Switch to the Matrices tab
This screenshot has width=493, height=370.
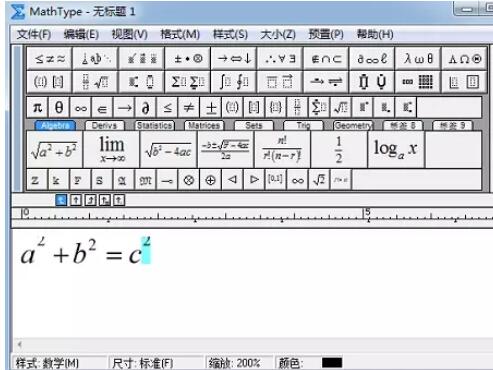(x=204, y=125)
